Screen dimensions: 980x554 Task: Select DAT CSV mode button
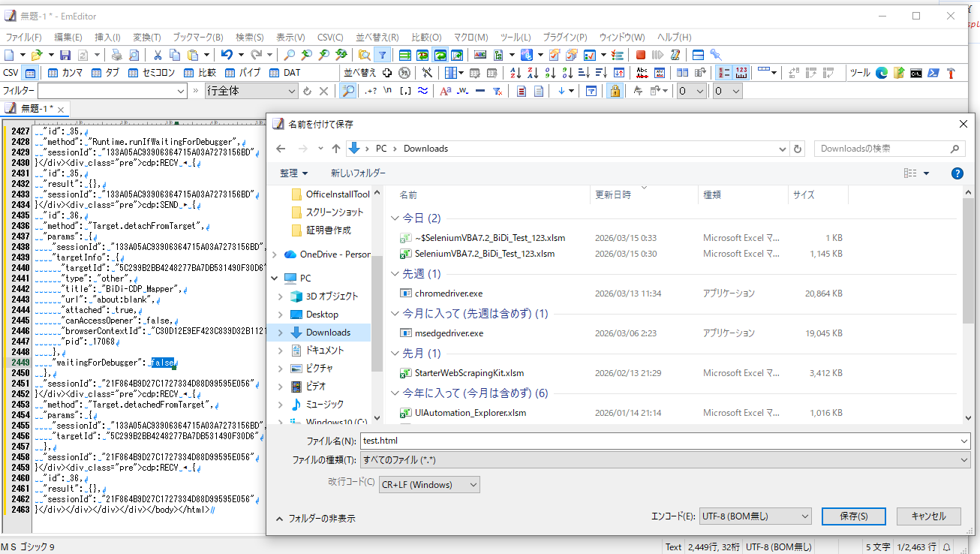[284, 73]
